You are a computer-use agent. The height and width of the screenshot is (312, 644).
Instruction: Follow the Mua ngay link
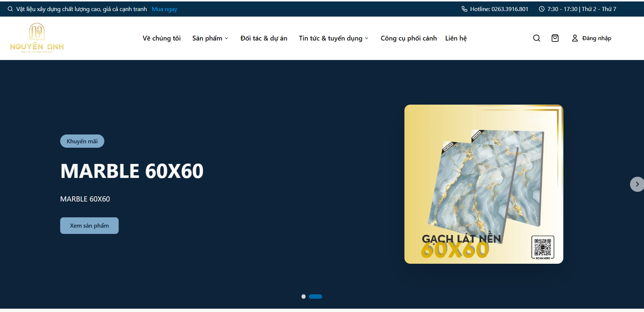coord(164,9)
